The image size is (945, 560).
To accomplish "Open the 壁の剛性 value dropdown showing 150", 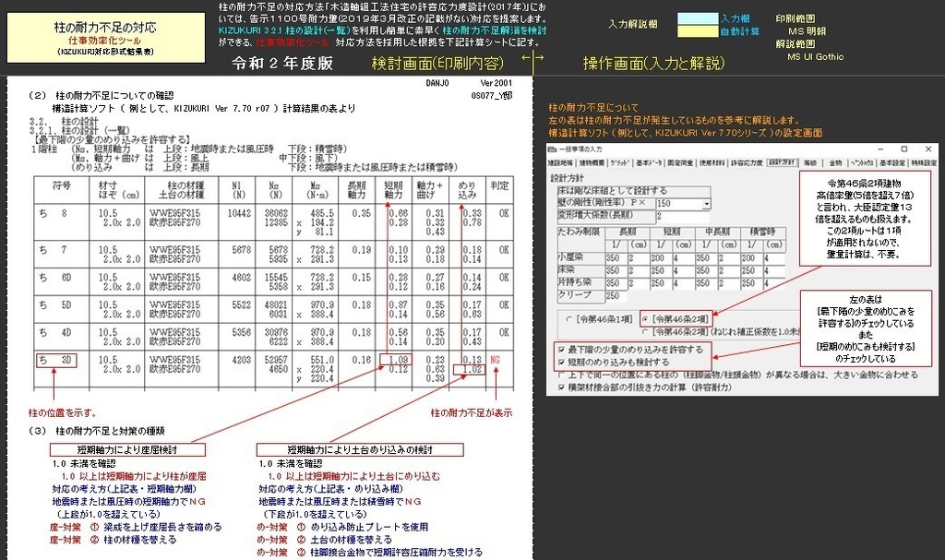I will point(706,204).
